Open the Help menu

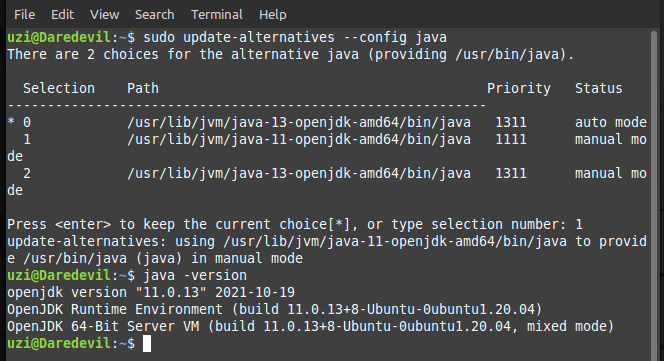(x=273, y=14)
